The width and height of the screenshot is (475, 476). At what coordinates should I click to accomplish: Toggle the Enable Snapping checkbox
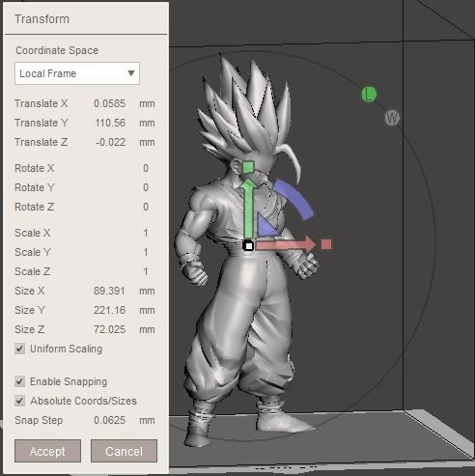tap(19, 381)
